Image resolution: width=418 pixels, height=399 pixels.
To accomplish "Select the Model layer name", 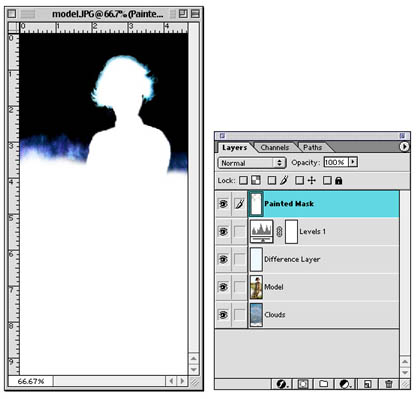I will pyautogui.click(x=274, y=287).
